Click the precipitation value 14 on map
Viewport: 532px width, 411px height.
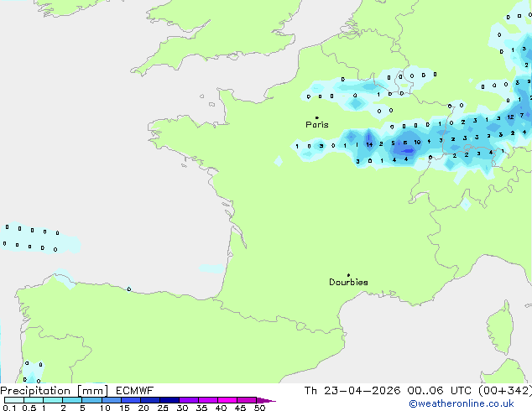369,144
